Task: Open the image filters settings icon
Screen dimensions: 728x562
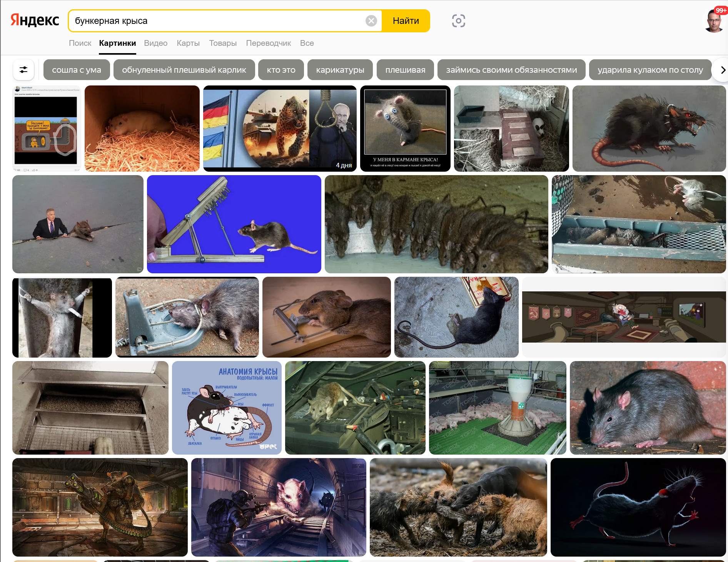Action: coord(23,70)
